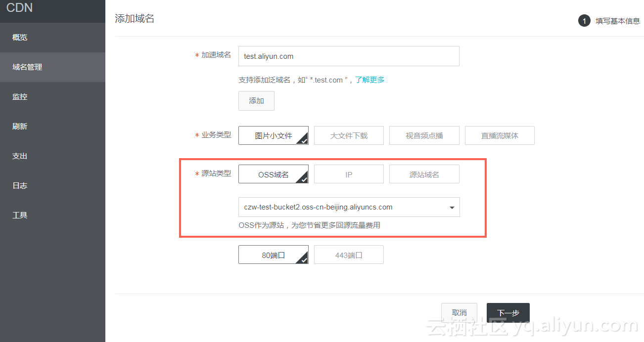Select 工具 in the sidebar
The height and width of the screenshot is (342, 644).
pos(52,215)
